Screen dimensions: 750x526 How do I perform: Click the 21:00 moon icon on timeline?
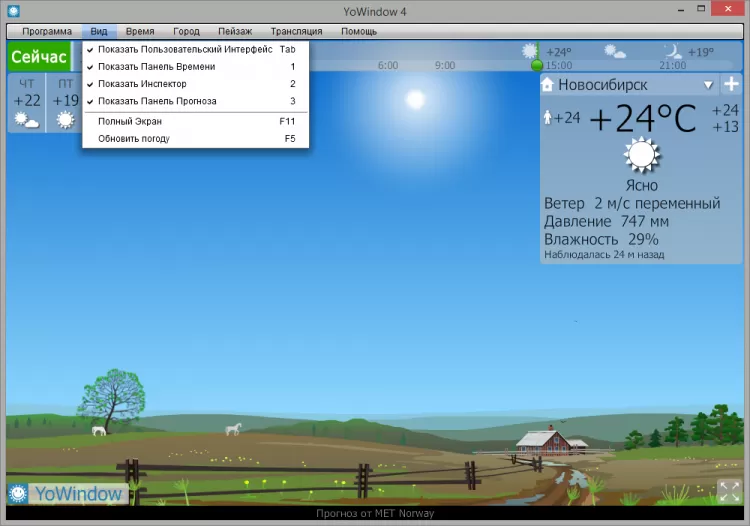click(x=673, y=51)
